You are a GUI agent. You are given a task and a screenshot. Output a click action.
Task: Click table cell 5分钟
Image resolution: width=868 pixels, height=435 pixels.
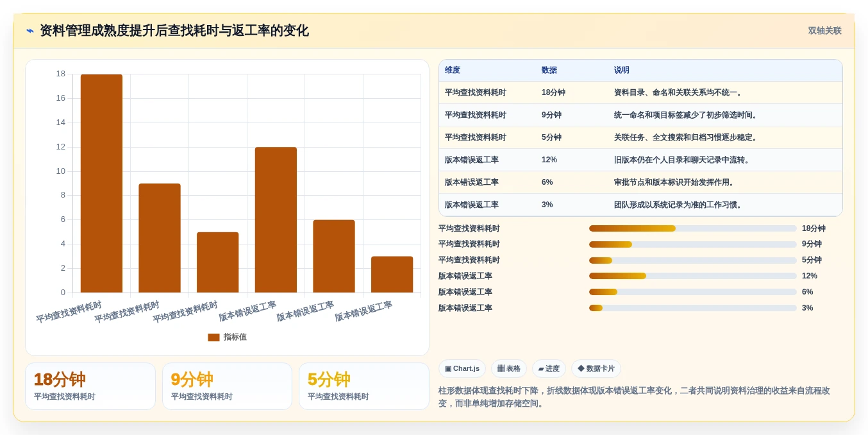coord(551,137)
